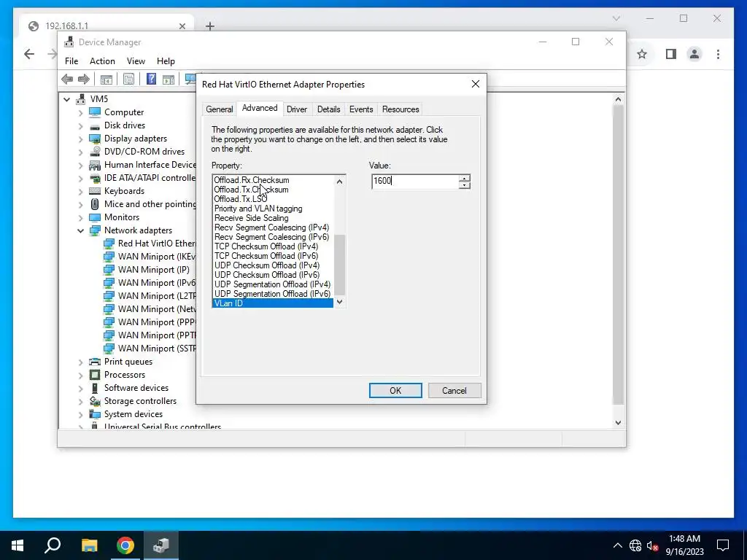Expand the Print queues category
Screen dimensions: 747x560
pyautogui.click(x=80, y=362)
